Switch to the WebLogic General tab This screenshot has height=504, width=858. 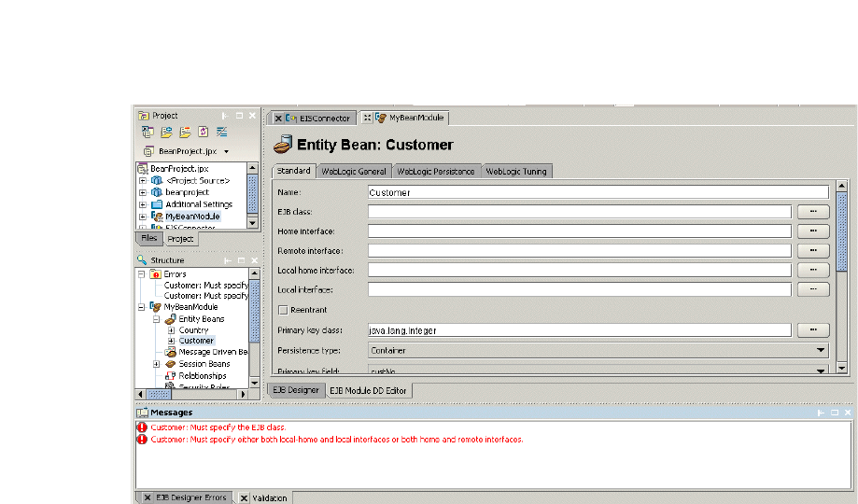point(353,172)
